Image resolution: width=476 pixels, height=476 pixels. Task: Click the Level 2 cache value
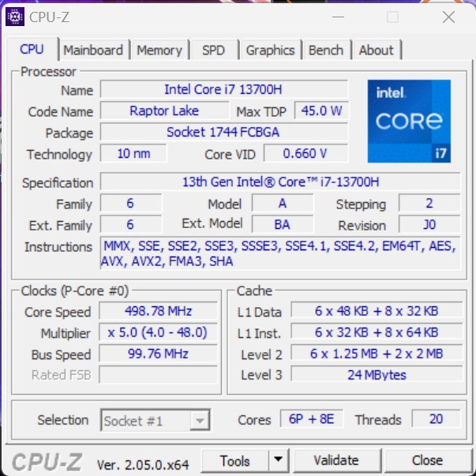pyautogui.click(x=377, y=354)
